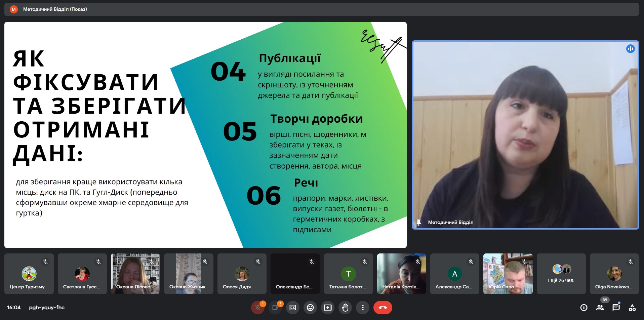Screen dimensions: 644x320
Task: Toggle the camera button
Action: 275,308
